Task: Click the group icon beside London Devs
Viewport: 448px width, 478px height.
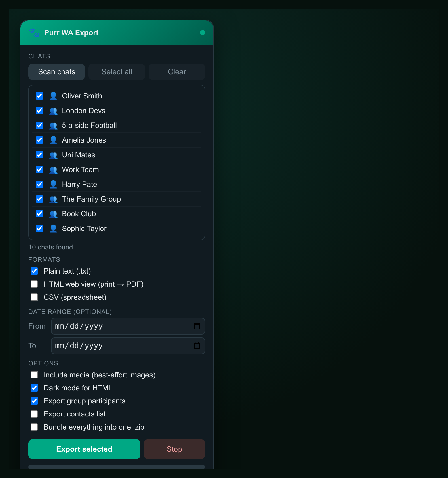Action: pyautogui.click(x=53, y=111)
